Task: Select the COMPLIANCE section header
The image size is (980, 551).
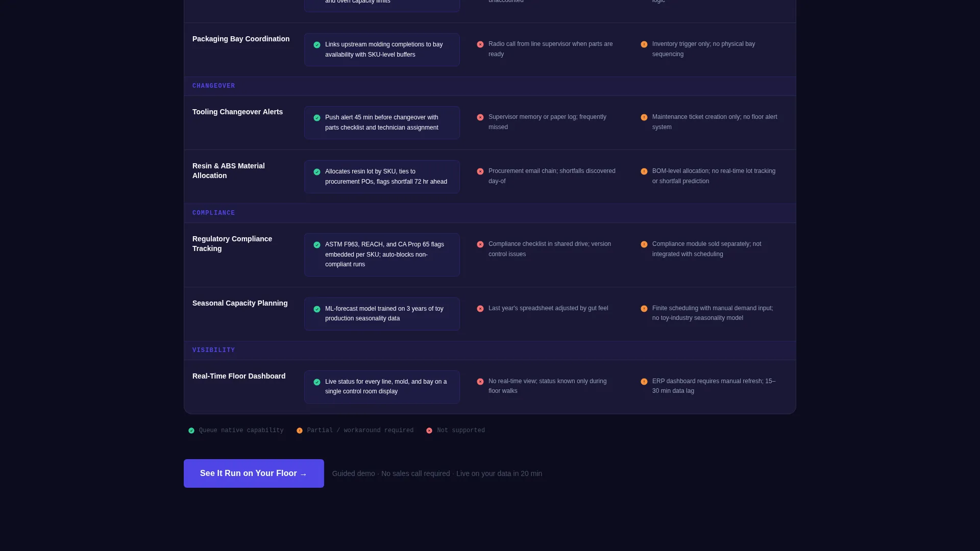Action: [214, 213]
